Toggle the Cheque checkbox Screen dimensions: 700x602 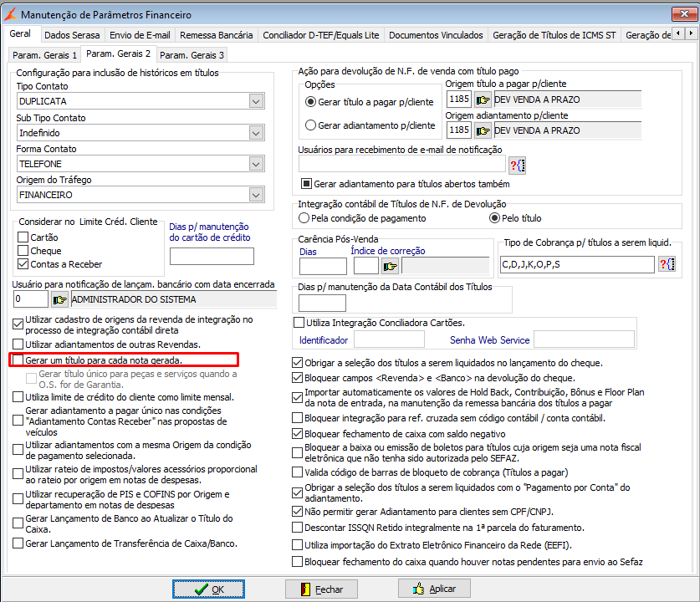pos(23,250)
